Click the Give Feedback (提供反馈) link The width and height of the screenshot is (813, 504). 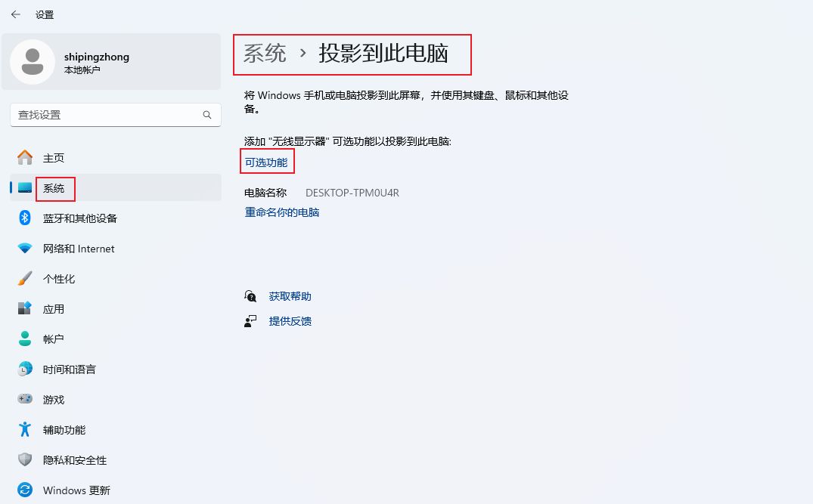(x=290, y=321)
